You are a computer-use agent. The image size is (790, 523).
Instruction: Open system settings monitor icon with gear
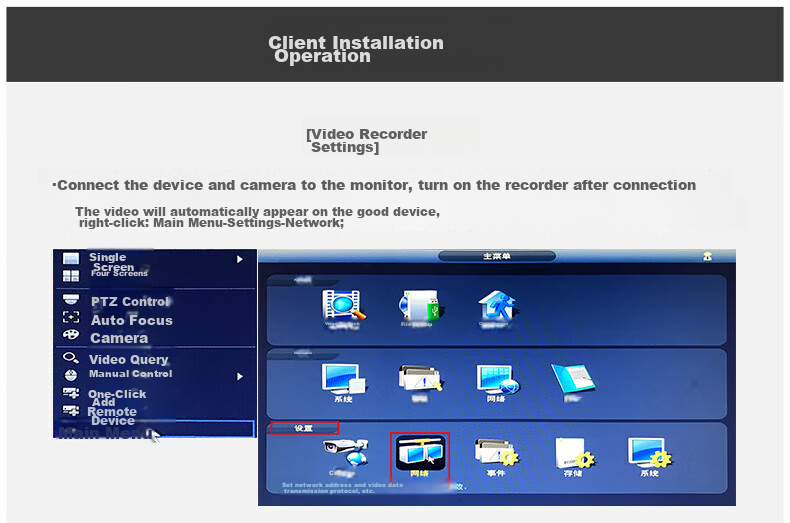[649, 452]
